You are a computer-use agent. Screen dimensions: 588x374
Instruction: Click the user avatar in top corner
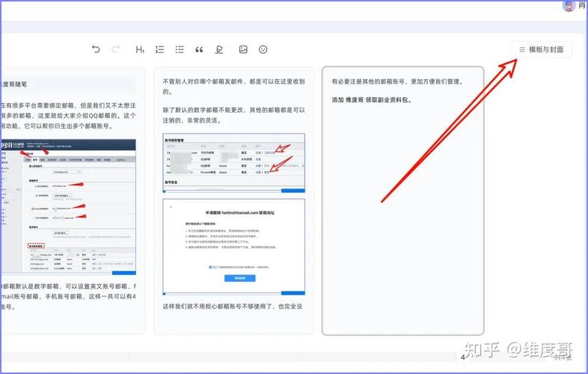click(x=569, y=5)
